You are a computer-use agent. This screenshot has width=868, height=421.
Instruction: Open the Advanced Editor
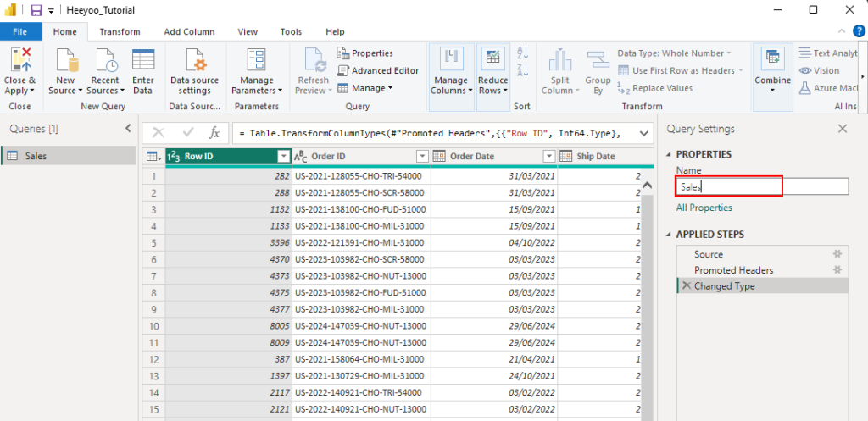point(378,70)
